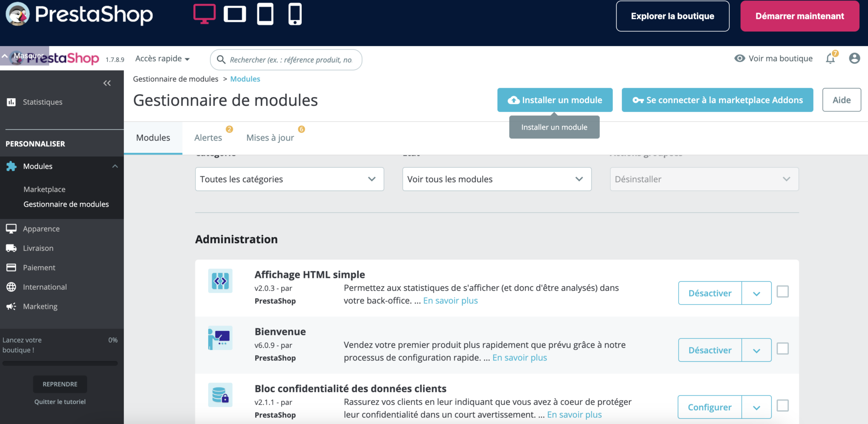Choose the portrait tablet preview icon
The width and height of the screenshot is (868, 424).
(265, 14)
